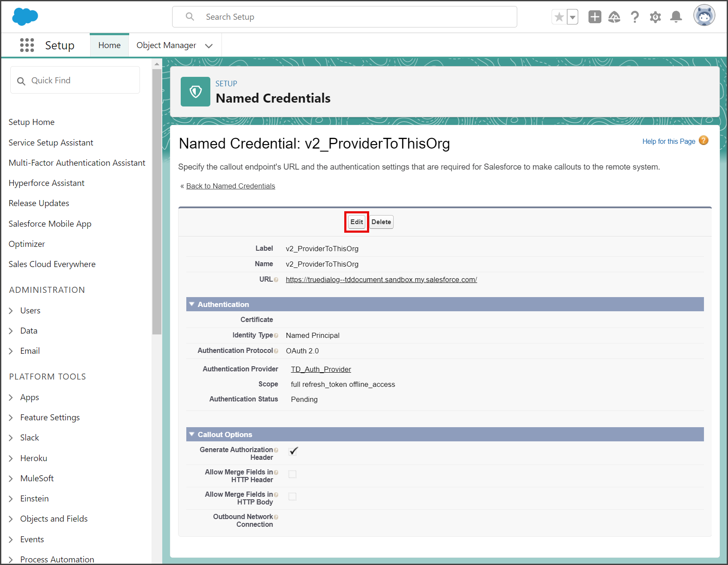The height and width of the screenshot is (565, 728).
Task: Open the user avatar profile menu
Action: 704,16
